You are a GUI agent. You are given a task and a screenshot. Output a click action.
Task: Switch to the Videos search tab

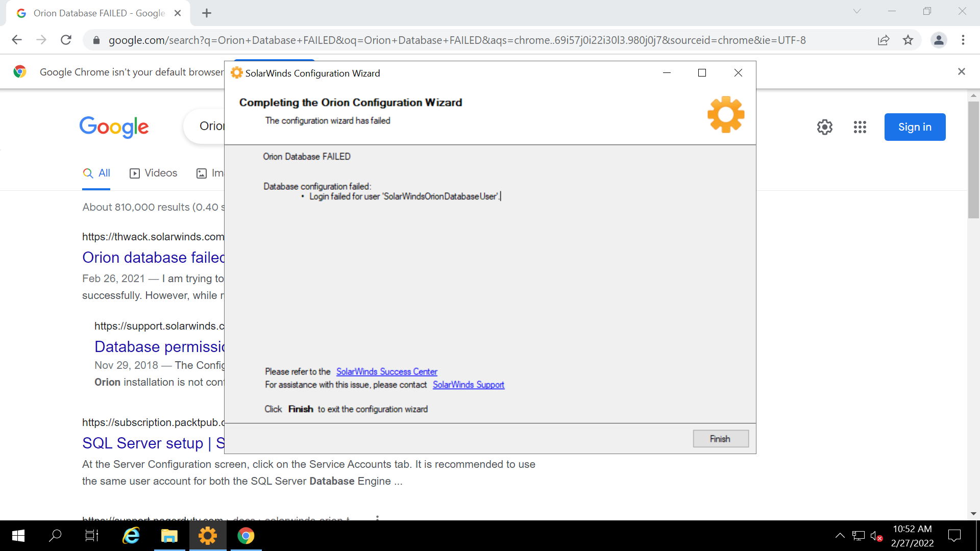(x=154, y=173)
